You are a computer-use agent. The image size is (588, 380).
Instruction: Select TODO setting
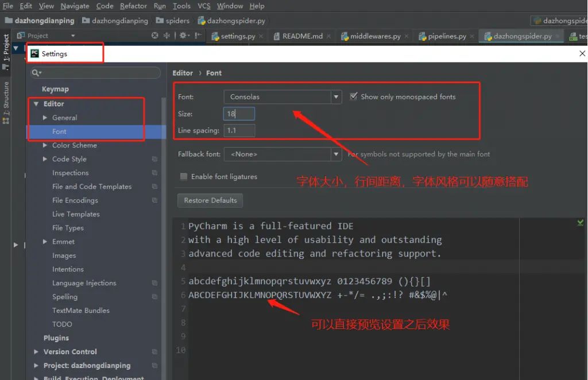62,324
